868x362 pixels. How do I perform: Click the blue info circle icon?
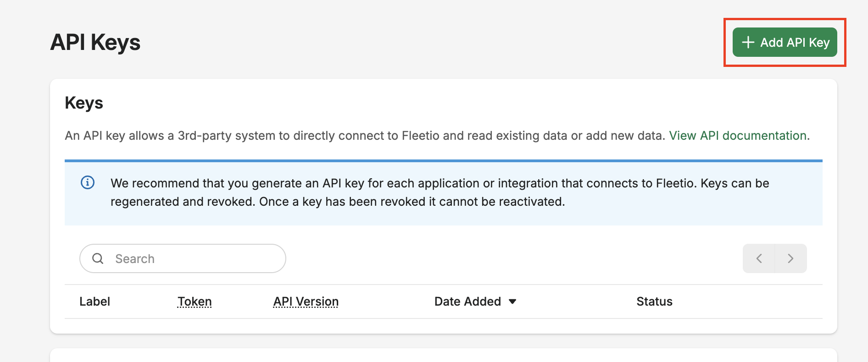tap(88, 182)
